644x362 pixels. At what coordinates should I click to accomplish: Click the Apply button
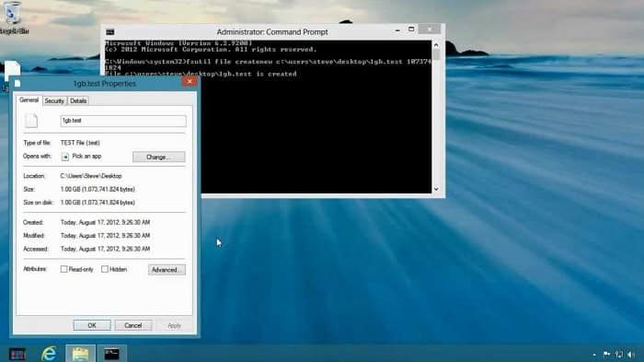pyautogui.click(x=174, y=325)
